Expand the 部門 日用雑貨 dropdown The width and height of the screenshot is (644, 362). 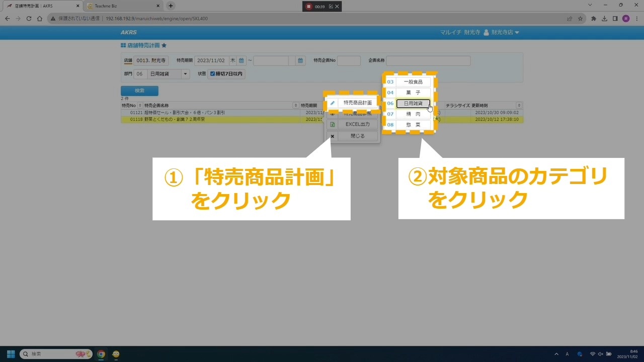tap(185, 74)
